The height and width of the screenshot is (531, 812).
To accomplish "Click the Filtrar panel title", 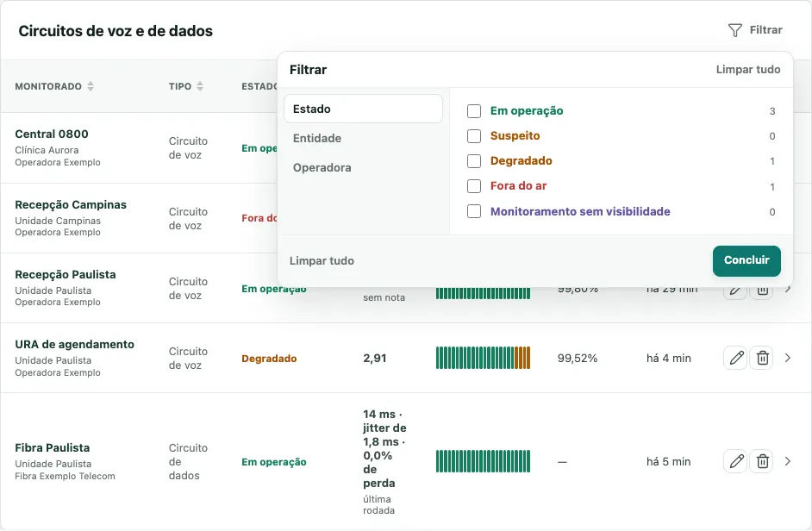I will click(x=308, y=70).
